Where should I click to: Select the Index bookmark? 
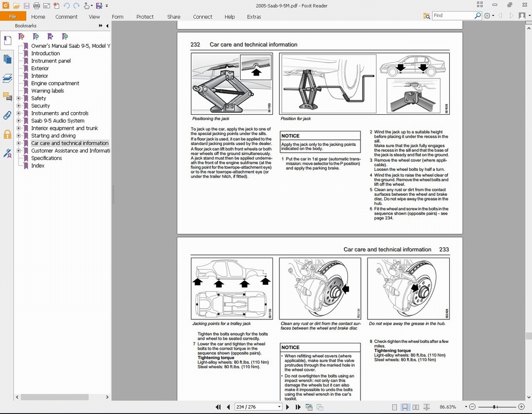pyautogui.click(x=37, y=166)
